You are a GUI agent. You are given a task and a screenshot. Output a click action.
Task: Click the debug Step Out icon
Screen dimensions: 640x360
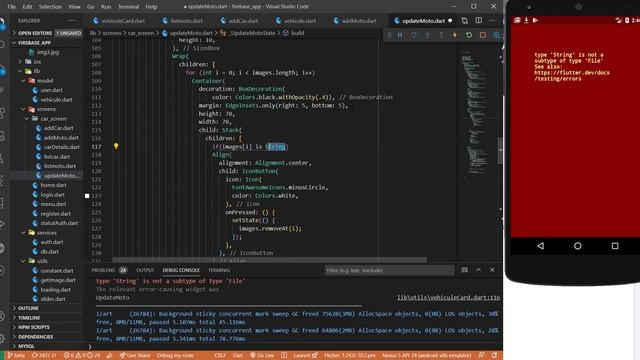441,36
